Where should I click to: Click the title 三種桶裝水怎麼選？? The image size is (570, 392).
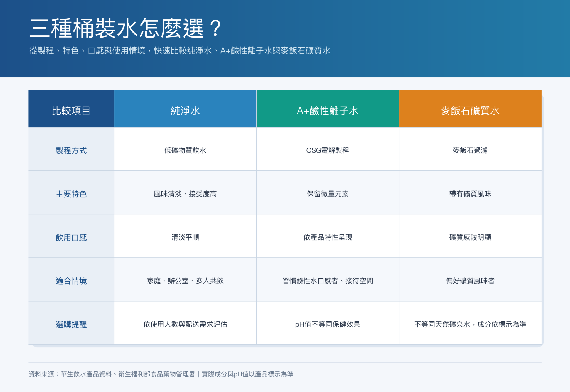tap(125, 28)
